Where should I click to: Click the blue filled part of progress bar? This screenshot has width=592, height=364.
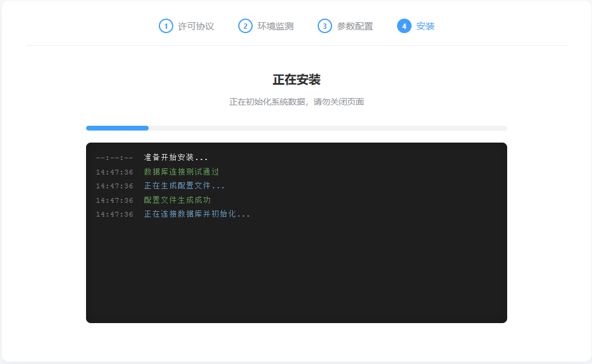117,128
